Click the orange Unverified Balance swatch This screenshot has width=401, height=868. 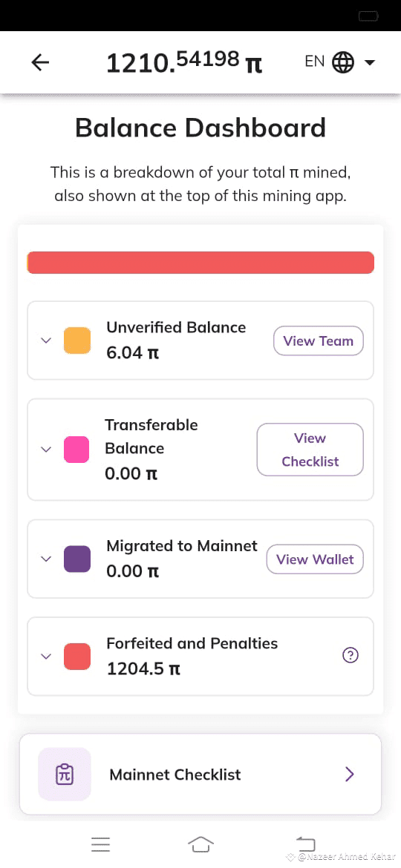tap(77, 340)
